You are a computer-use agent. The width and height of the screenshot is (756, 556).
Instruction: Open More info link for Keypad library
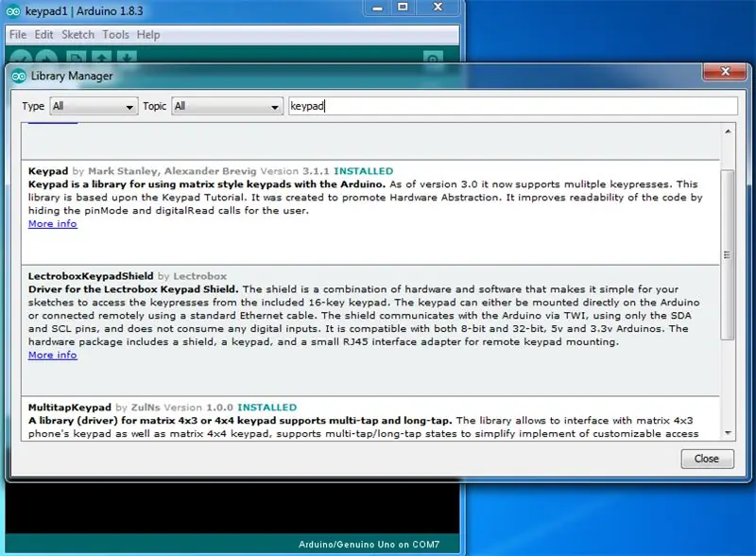pos(53,224)
